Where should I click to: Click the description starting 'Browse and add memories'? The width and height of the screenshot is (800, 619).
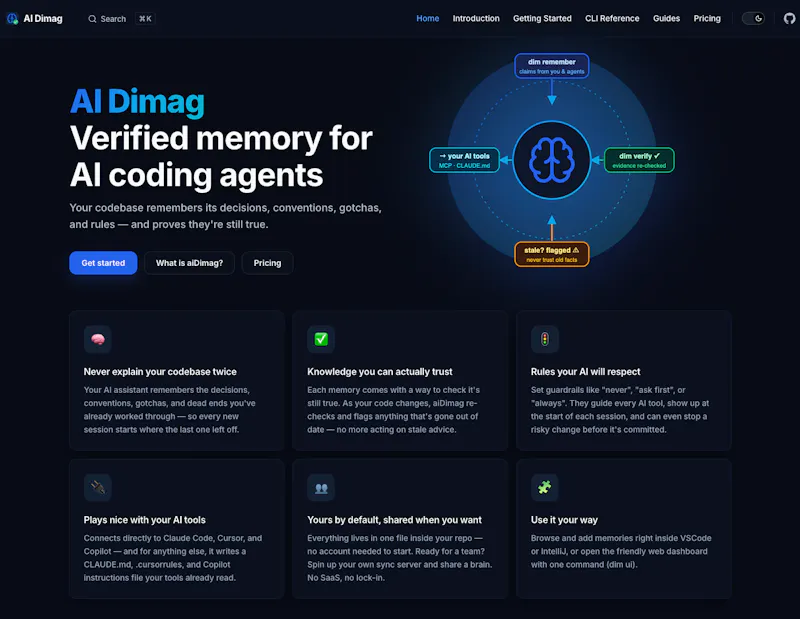tap(621, 551)
